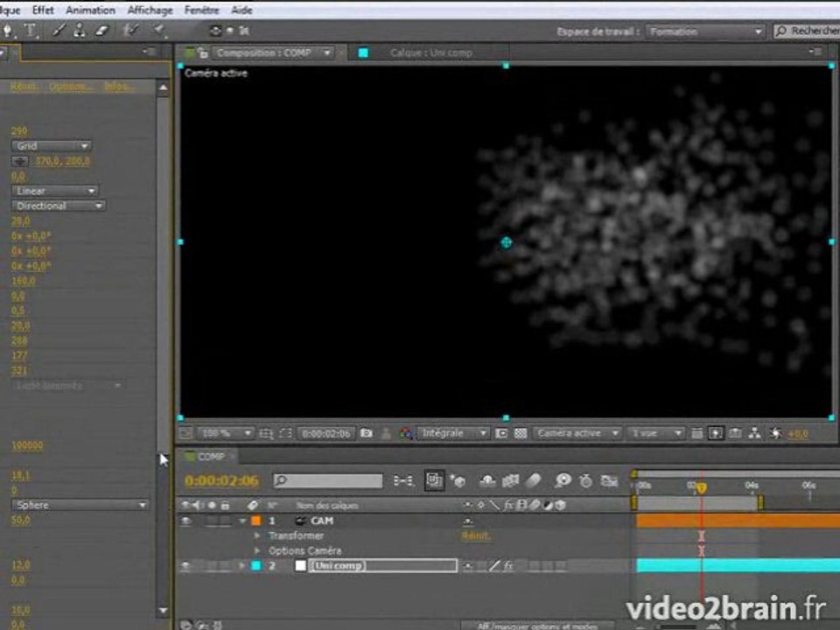Expand the Options Caméra group
The width and height of the screenshot is (840, 630).
(x=257, y=550)
